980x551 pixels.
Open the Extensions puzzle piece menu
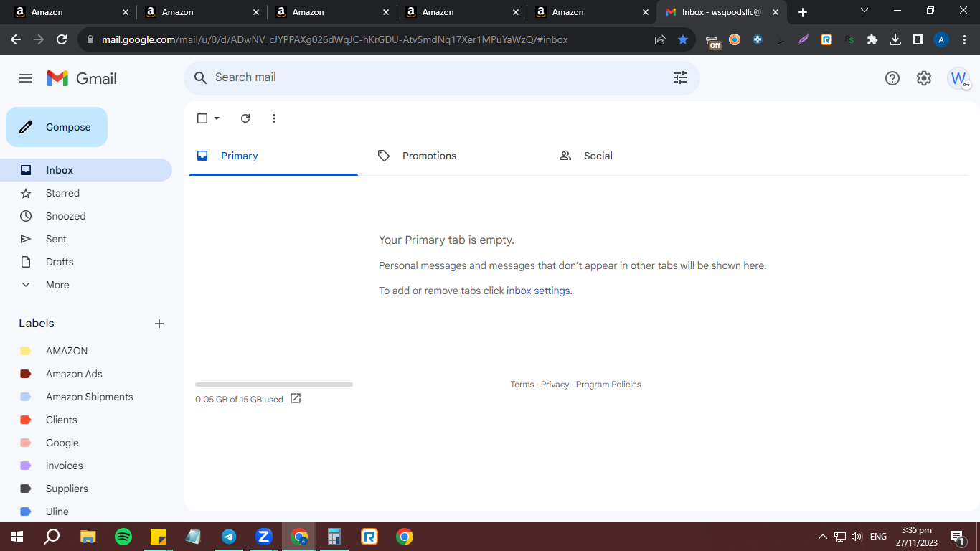(x=872, y=39)
